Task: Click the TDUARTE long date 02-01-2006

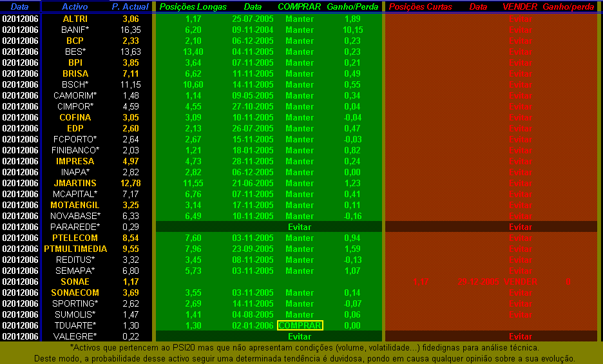Action: [253, 326]
